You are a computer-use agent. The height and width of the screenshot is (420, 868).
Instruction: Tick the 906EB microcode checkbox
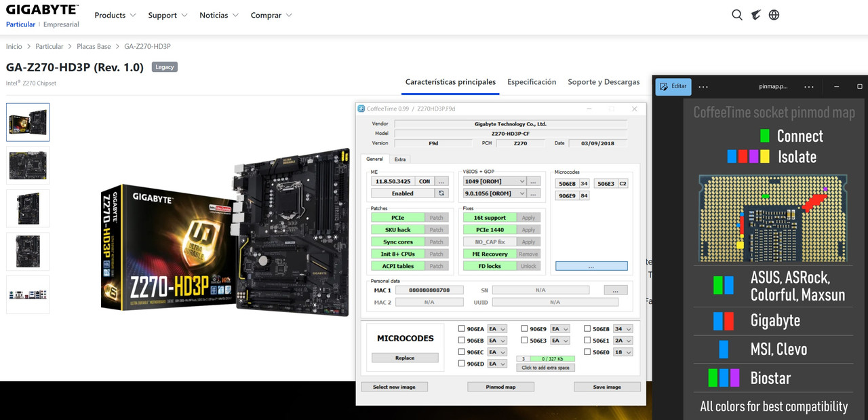[x=462, y=341]
